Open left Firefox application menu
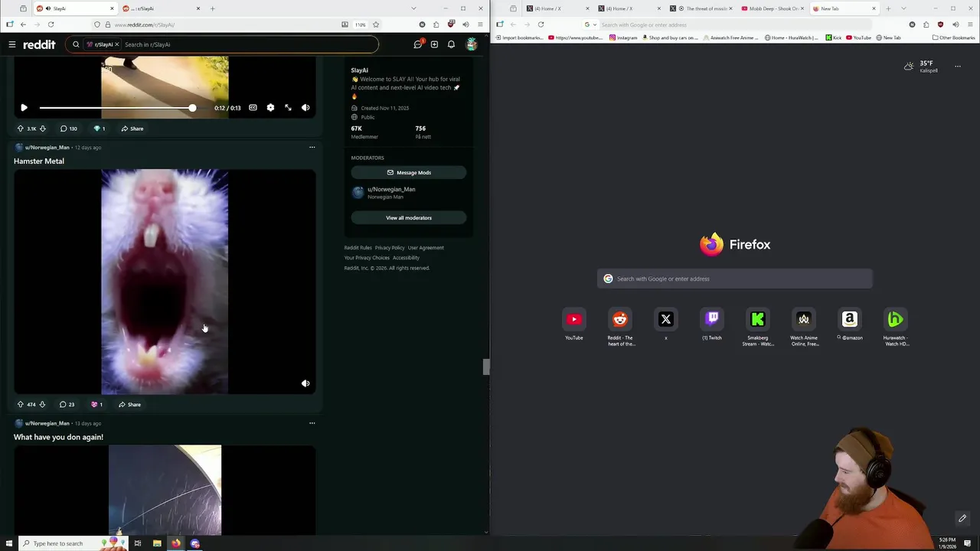980x551 pixels. point(480,24)
